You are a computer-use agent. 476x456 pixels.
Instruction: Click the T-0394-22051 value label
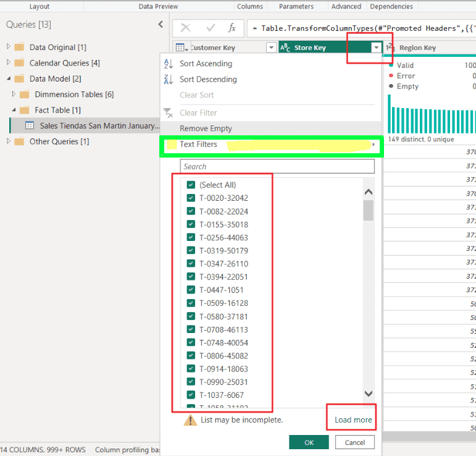pos(223,277)
